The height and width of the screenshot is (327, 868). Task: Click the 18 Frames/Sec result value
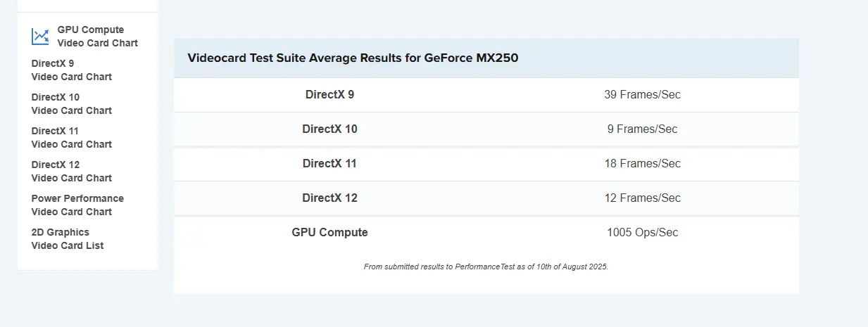[642, 163]
